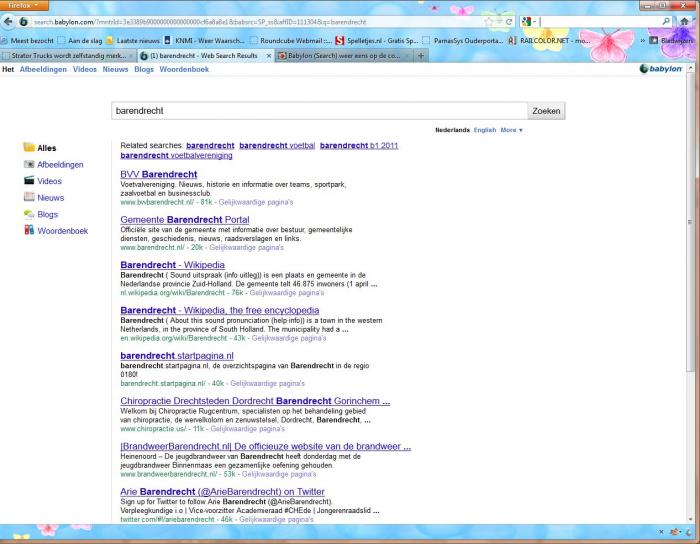
Task: Switch results language to English
Action: [x=485, y=130]
